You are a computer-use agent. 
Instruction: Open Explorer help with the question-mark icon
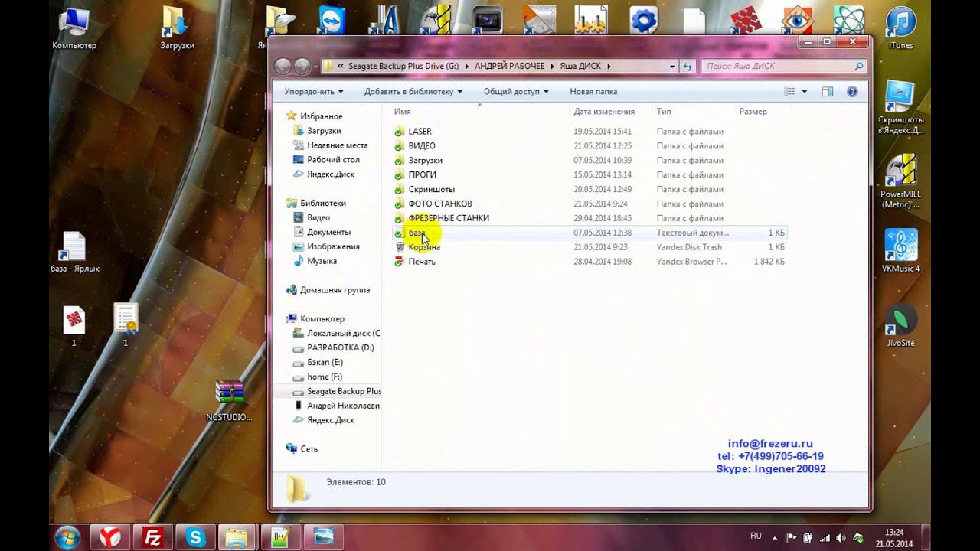(852, 92)
